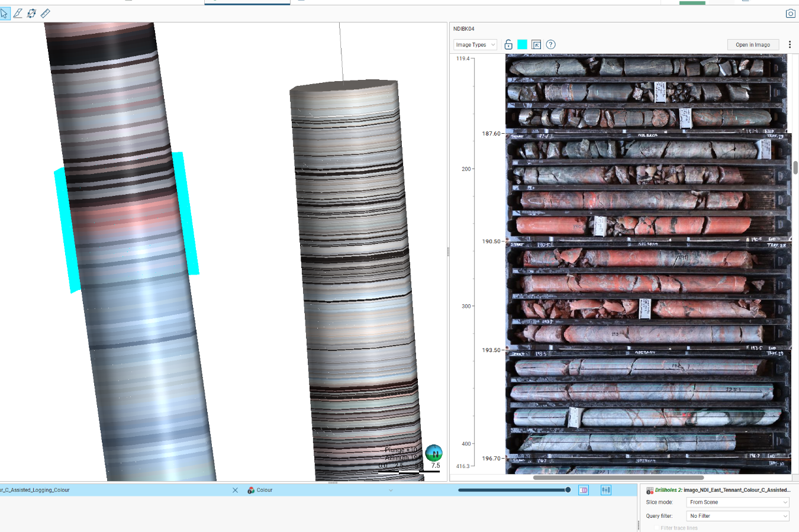
Task: Click the pop-out window icon in image panel
Action: (536, 44)
